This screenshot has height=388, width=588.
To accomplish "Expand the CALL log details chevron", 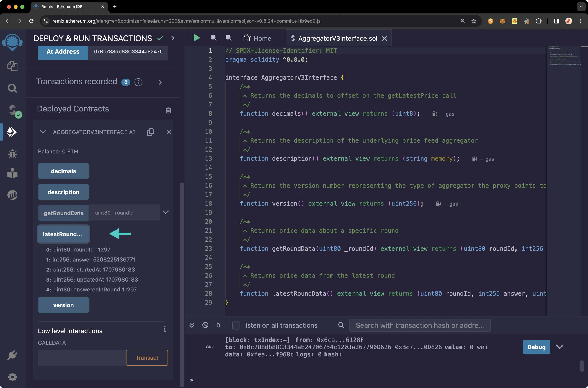I will coord(559,347).
